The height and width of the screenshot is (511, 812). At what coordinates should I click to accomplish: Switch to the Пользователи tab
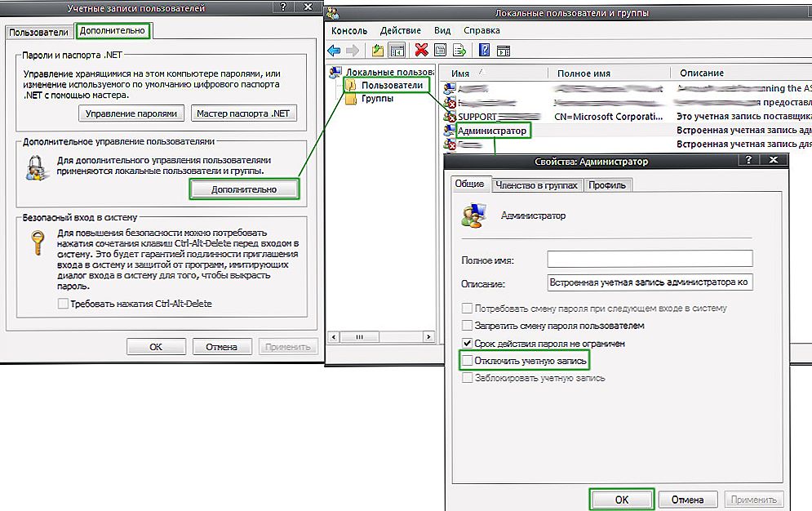click(38, 32)
